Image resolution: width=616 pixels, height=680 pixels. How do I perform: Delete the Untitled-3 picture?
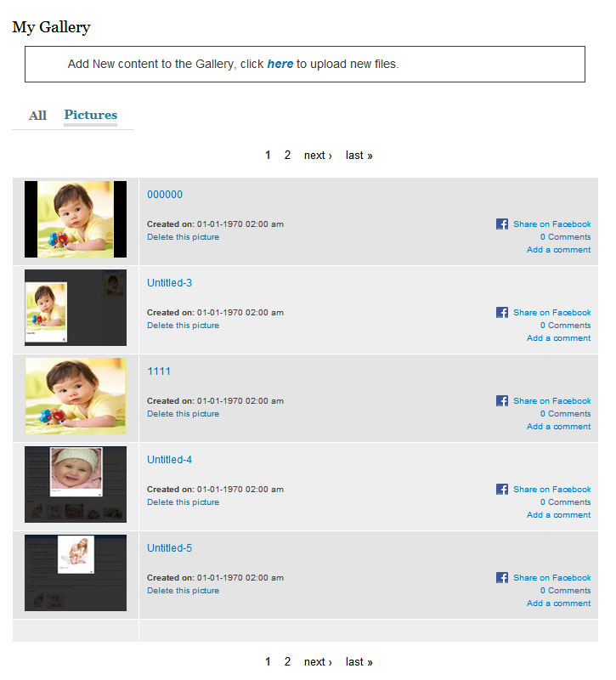tap(183, 326)
